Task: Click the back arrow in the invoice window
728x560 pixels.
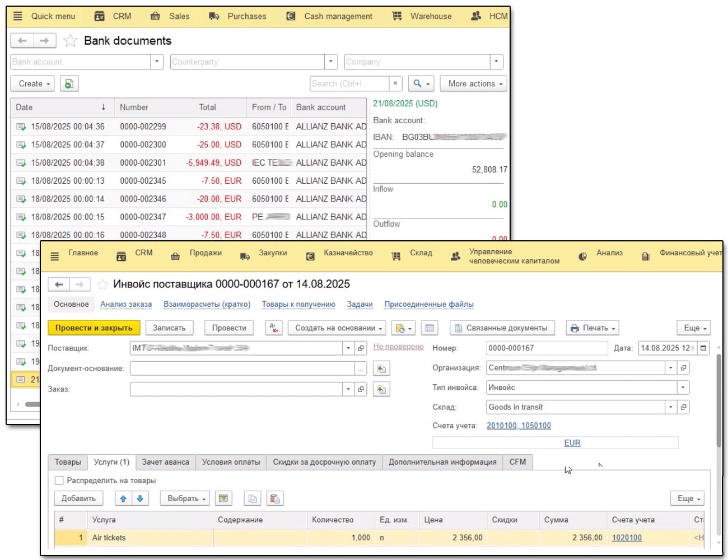Action: tap(59, 284)
